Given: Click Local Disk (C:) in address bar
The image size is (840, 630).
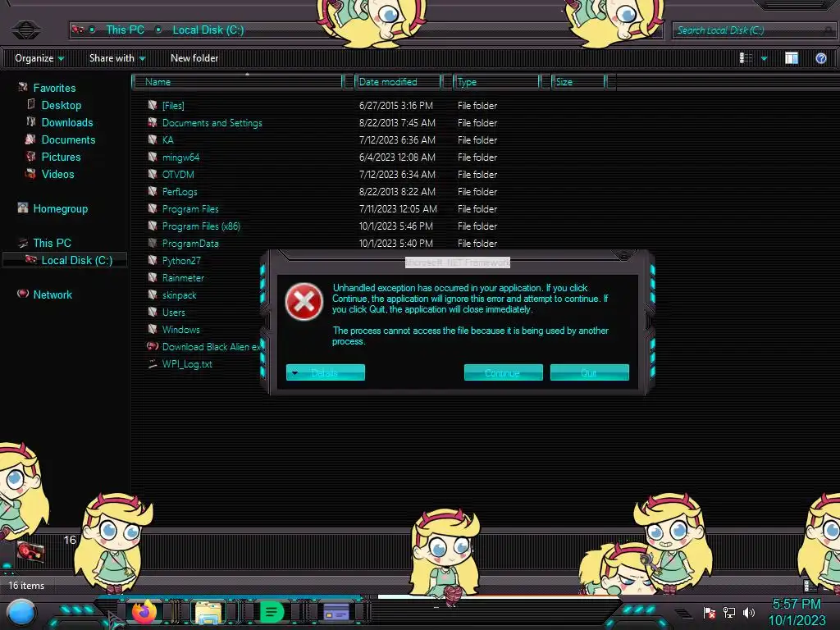Looking at the screenshot, I should tap(208, 30).
